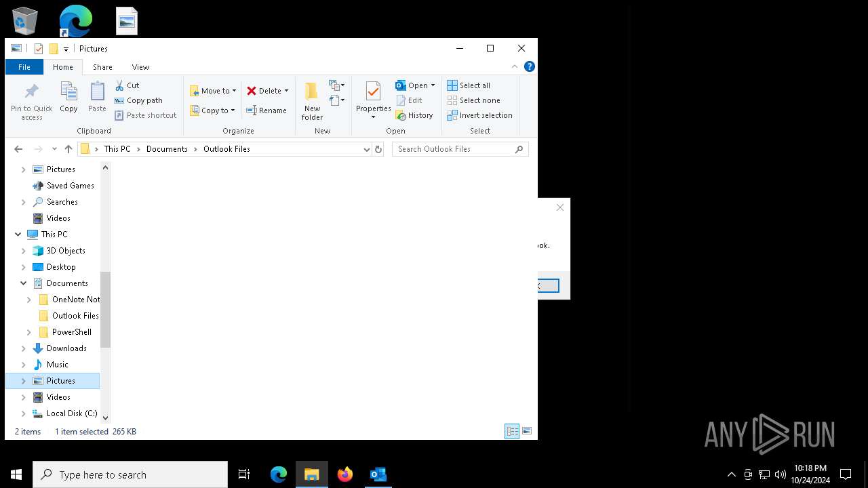Choose Copy path in ribbon
The width and height of the screenshot is (868, 488).
pyautogui.click(x=138, y=100)
